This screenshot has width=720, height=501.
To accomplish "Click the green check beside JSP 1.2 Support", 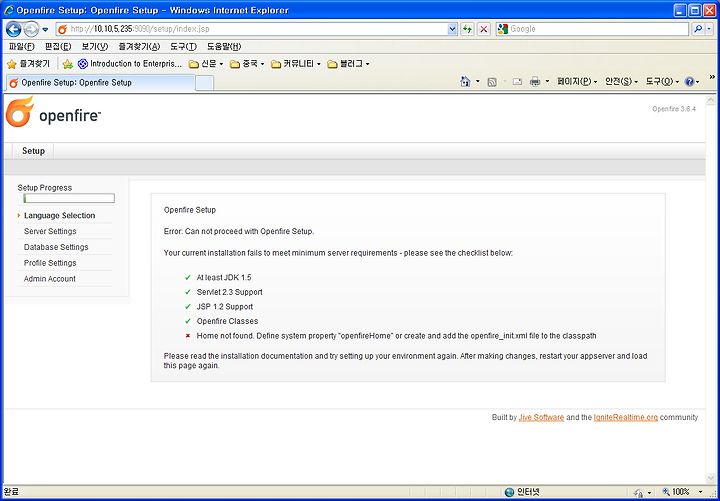I will [x=187, y=307].
